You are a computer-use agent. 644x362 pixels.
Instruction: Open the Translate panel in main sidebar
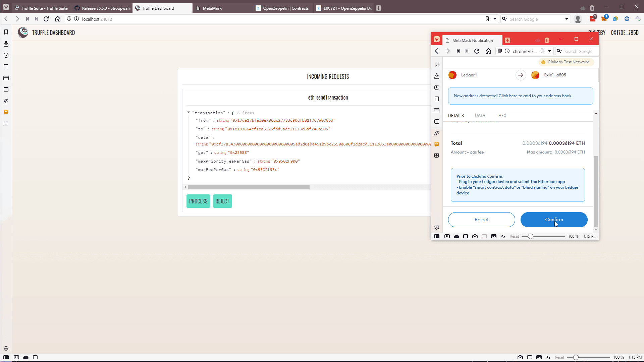6,101
